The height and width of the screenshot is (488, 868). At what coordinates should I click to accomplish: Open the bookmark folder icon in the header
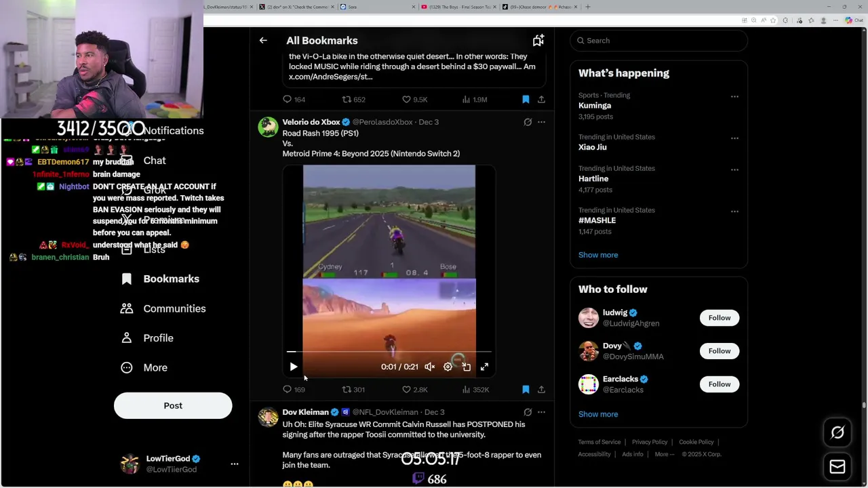click(538, 41)
